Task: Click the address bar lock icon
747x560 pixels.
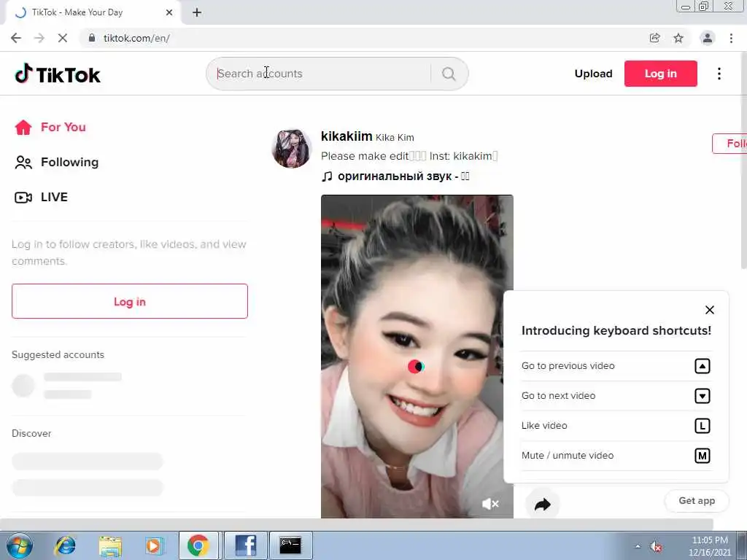Action: coord(92,38)
